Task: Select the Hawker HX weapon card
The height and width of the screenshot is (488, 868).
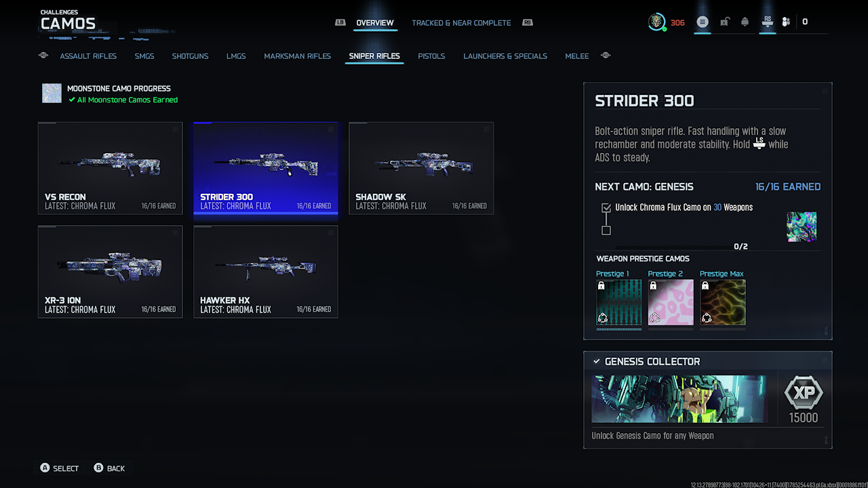Action: [266, 272]
